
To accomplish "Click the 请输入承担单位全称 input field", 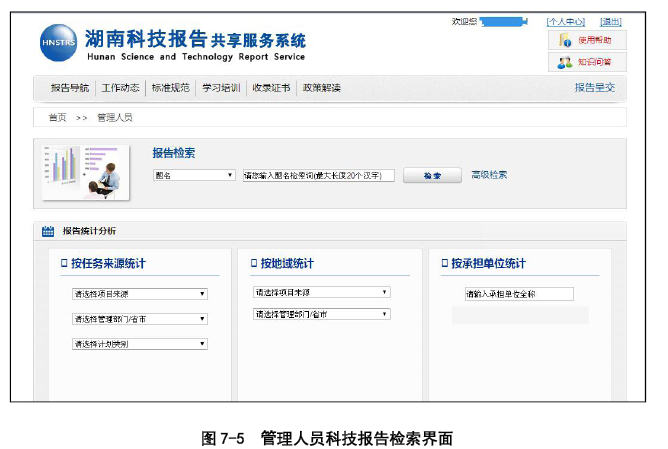I will [x=518, y=294].
